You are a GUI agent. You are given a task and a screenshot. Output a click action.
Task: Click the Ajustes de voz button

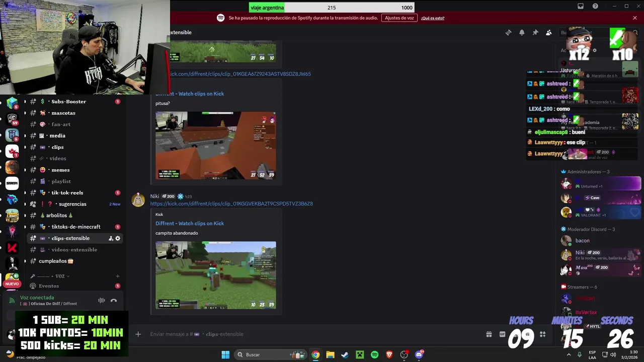(x=399, y=18)
